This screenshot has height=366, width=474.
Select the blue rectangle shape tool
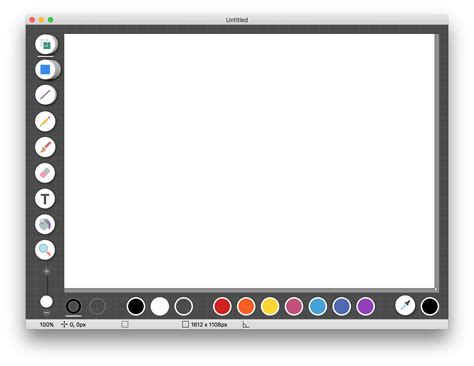(x=46, y=69)
